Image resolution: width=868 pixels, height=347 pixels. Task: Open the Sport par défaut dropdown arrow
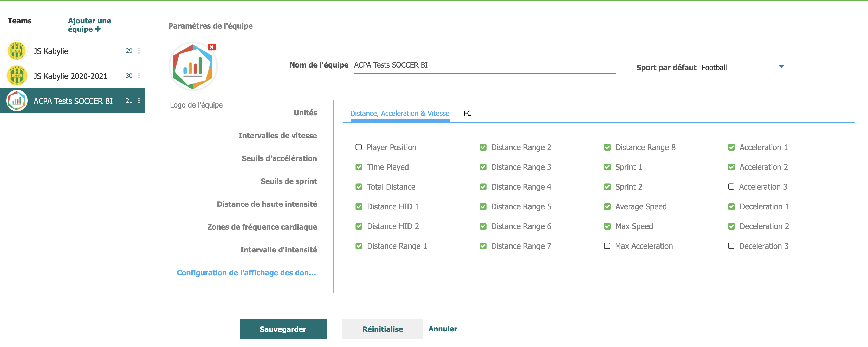pyautogui.click(x=781, y=66)
